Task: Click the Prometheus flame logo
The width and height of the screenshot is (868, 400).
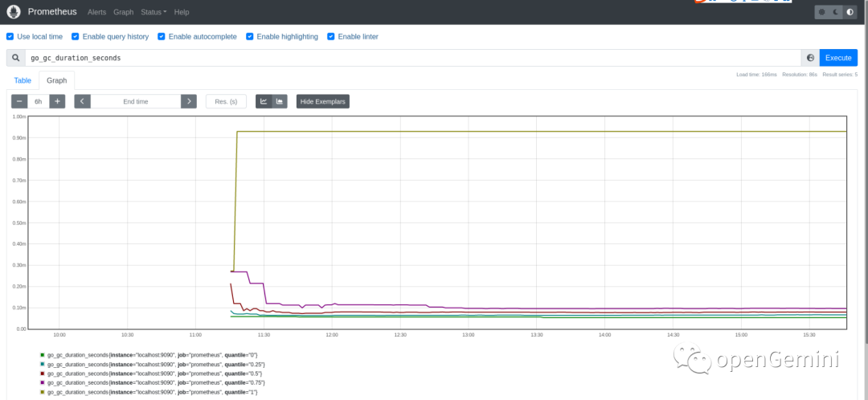Action: click(x=14, y=11)
